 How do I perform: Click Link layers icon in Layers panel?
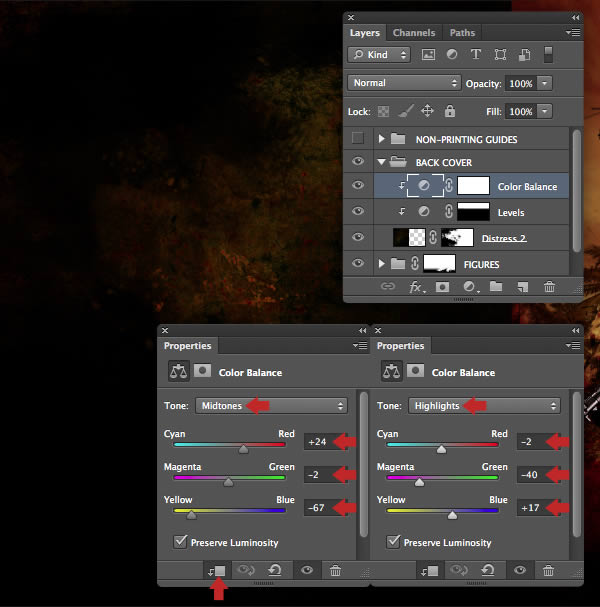point(387,286)
